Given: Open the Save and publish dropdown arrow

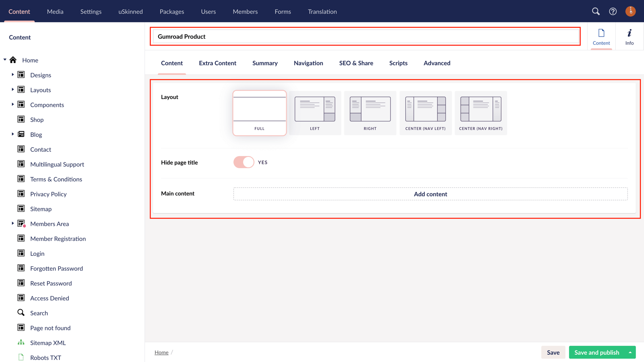Looking at the screenshot, I should tap(630, 352).
